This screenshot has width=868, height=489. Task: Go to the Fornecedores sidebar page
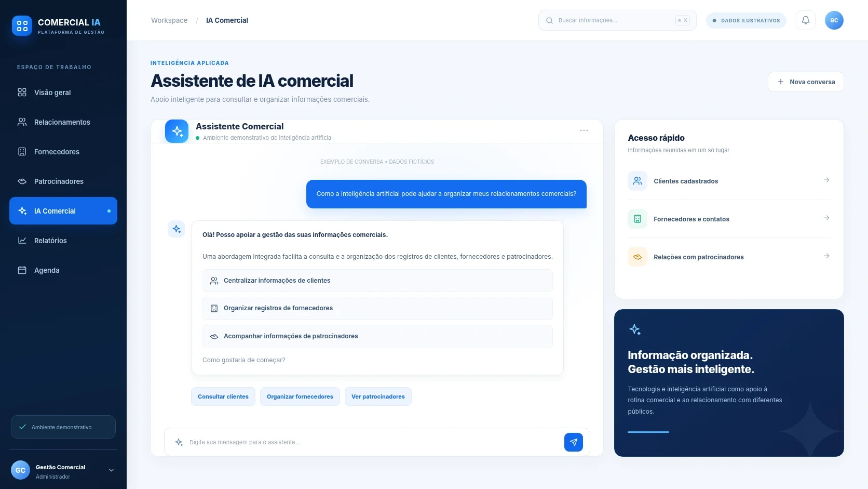click(x=63, y=152)
